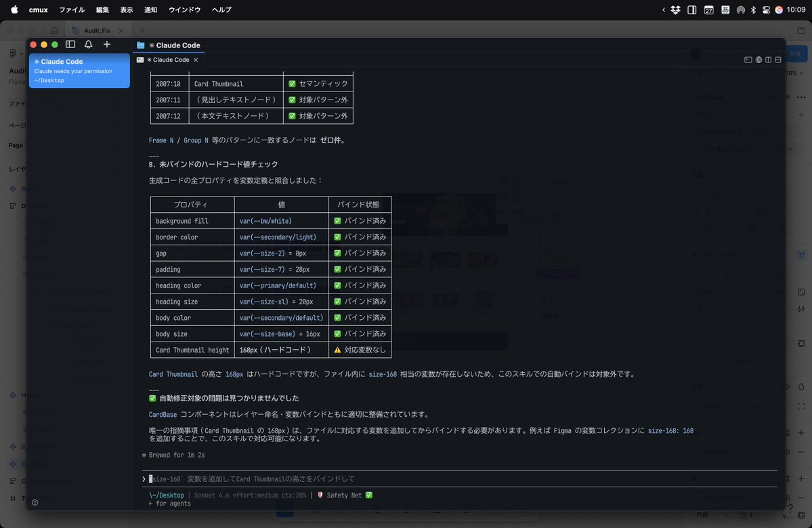Viewport: 812px width, 528px height.
Task: Click help icon at cmux sidebar bottom
Action: 35,502
